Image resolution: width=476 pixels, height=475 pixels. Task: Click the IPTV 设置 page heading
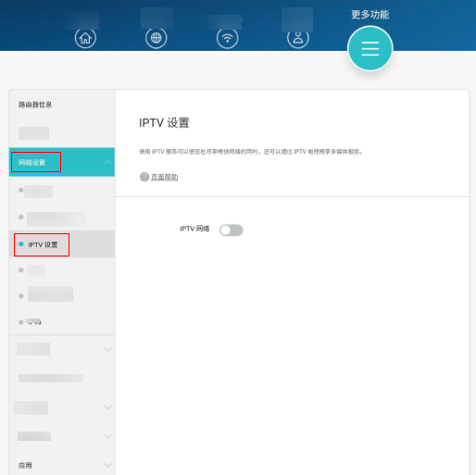click(x=164, y=123)
